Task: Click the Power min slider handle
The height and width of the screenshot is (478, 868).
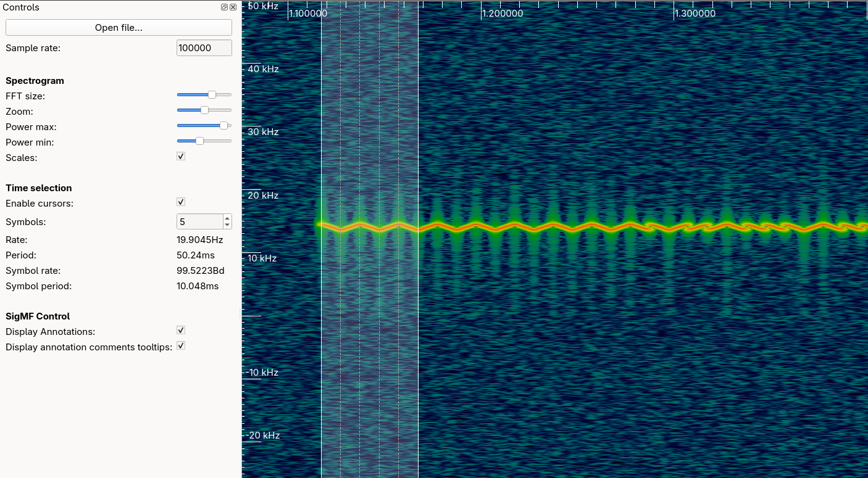Action: 199,141
